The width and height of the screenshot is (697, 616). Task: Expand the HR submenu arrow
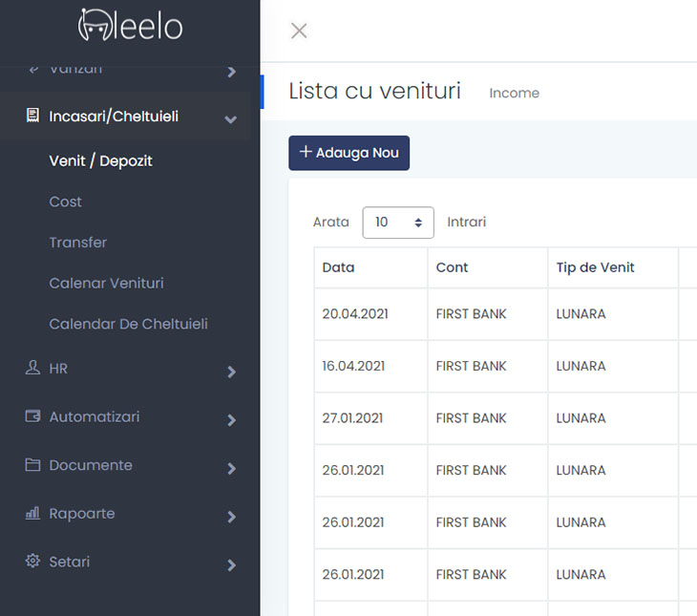[x=231, y=372]
